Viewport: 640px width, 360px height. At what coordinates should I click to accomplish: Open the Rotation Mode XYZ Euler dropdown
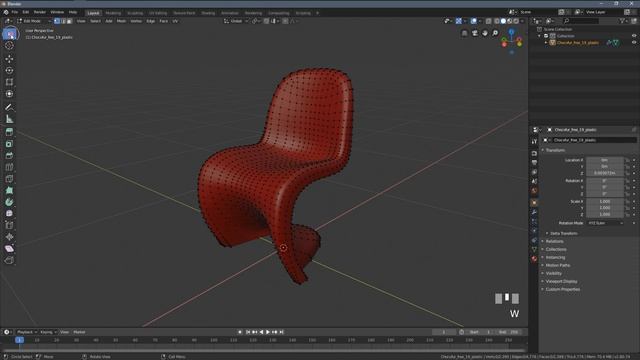pyautogui.click(x=606, y=223)
